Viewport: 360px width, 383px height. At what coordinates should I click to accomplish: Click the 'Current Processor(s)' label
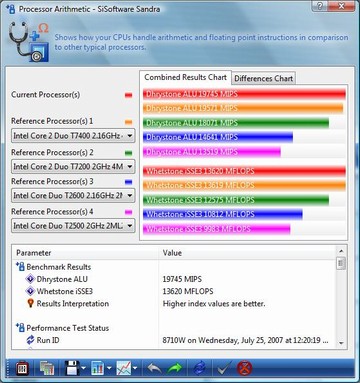(46, 95)
